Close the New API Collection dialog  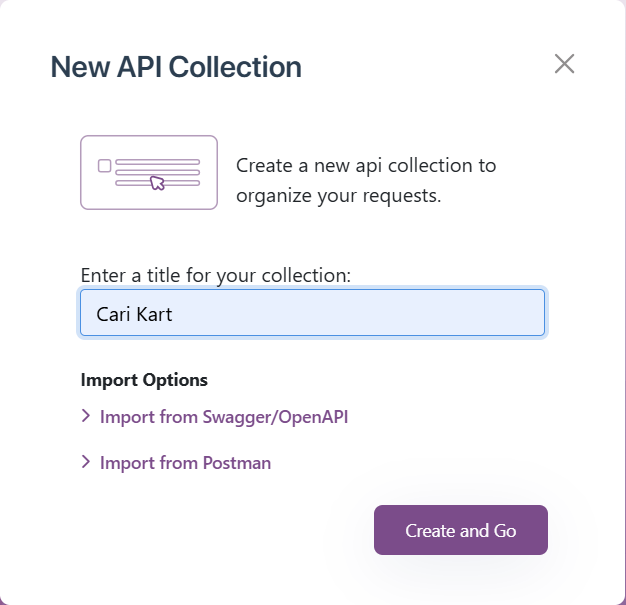pyautogui.click(x=564, y=64)
